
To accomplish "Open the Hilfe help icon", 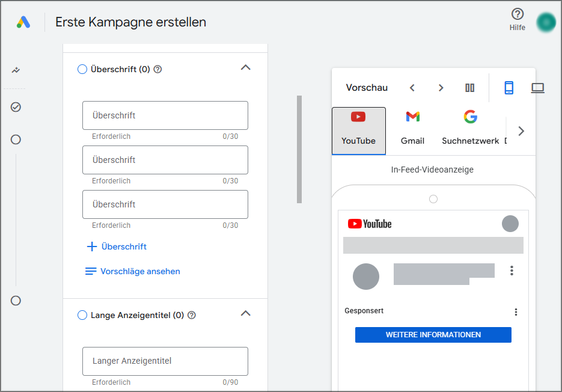I will [x=518, y=14].
